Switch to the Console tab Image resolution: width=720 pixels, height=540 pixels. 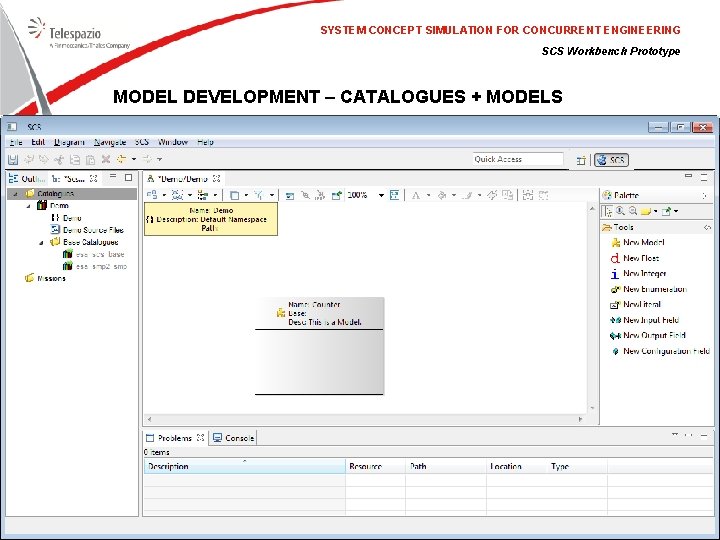tap(234, 438)
